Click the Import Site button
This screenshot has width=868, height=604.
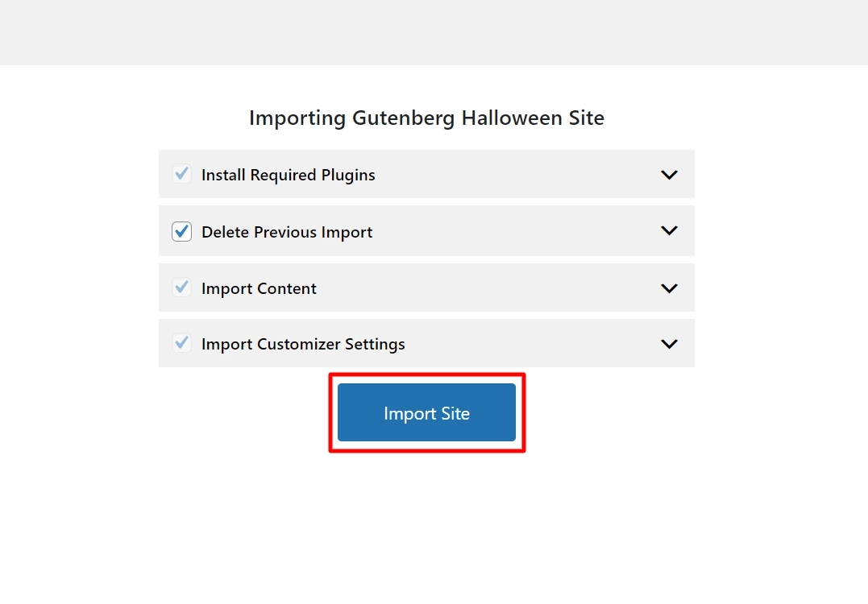[x=426, y=412]
